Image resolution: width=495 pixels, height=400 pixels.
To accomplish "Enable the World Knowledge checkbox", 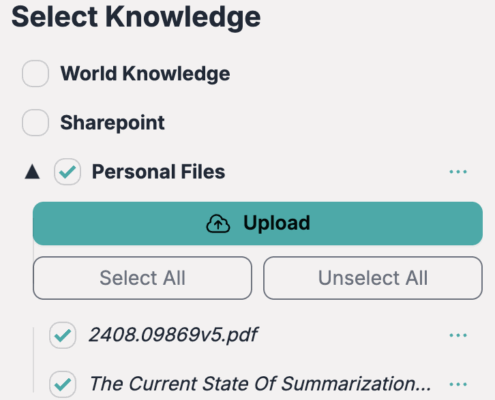I will click(x=35, y=73).
